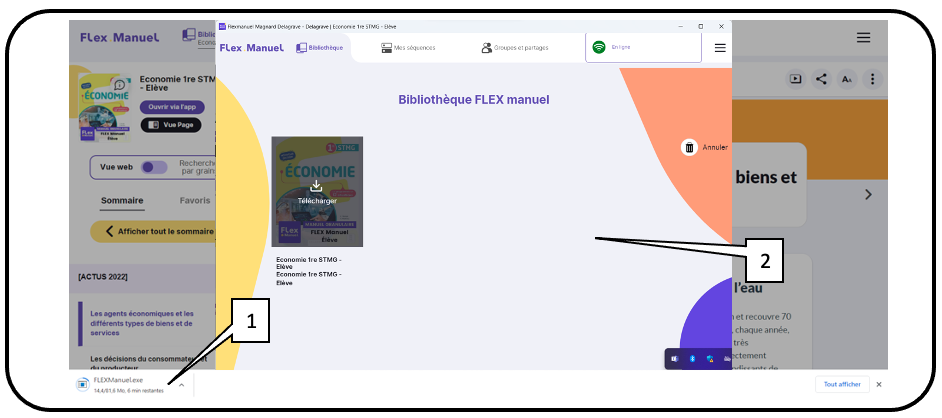Viewport: 942px width, 418px height.
Task: Click the Ouvrir via l'app button
Action: (x=172, y=107)
